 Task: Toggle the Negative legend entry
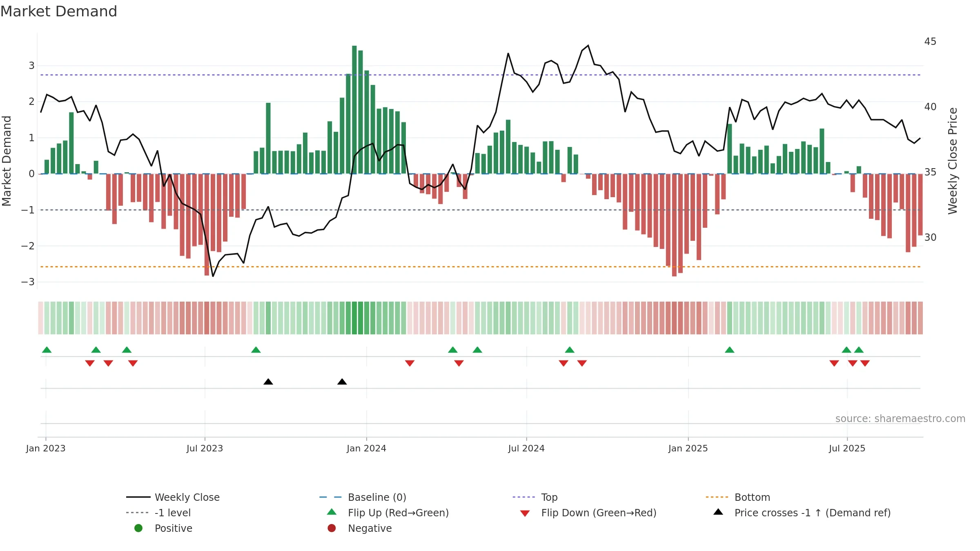pos(360,528)
